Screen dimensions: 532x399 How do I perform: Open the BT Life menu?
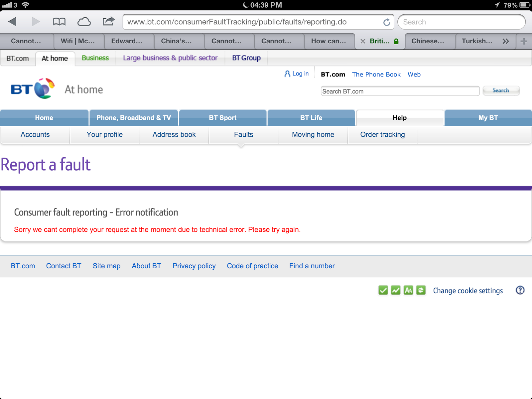[x=311, y=118]
